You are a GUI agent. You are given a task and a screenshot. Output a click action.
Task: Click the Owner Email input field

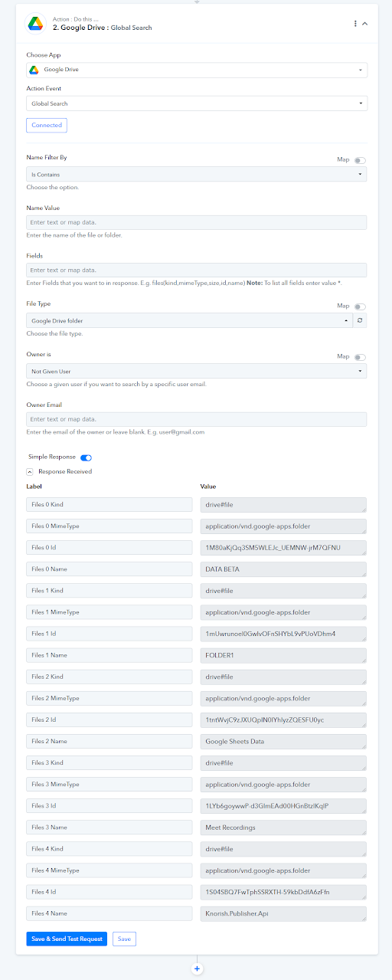(x=197, y=419)
